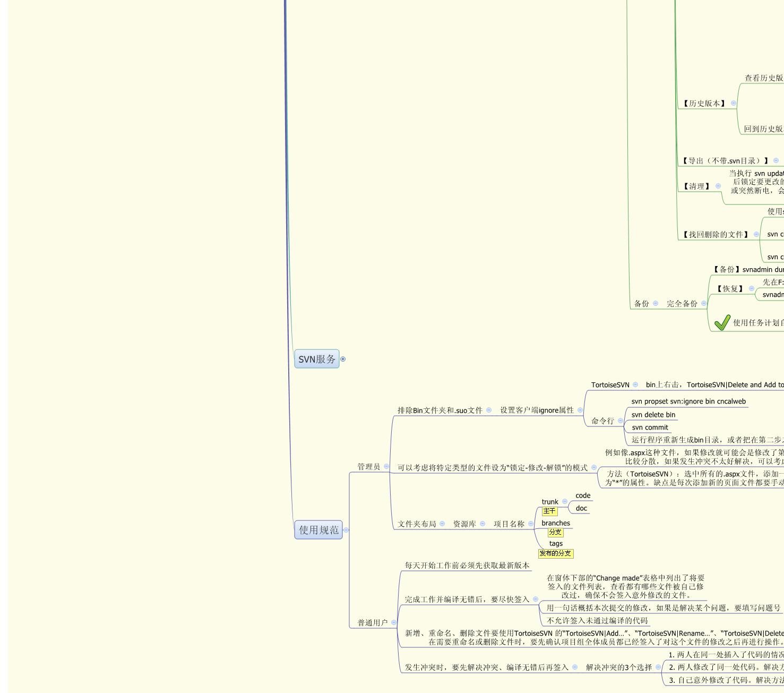Collapse the 【清理】 node toggle

click(718, 186)
